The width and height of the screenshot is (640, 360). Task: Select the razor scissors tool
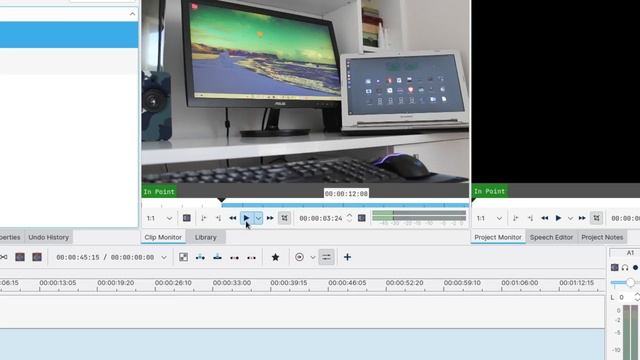pos(3,257)
